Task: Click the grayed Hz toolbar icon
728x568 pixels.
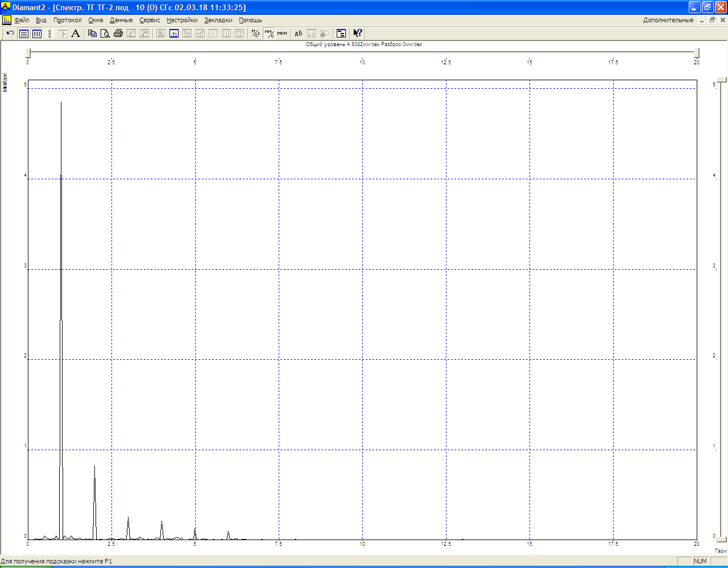Action: click(x=131, y=34)
